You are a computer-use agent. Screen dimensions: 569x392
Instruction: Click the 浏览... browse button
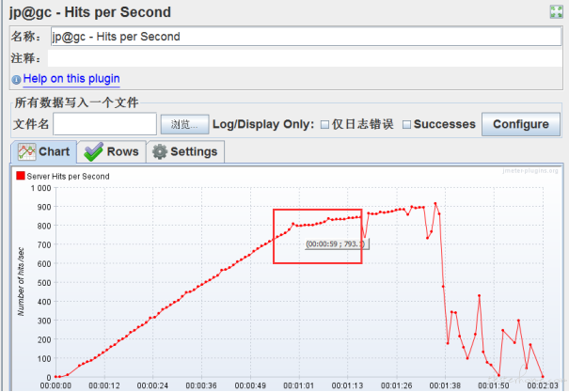click(x=183, y=124)
